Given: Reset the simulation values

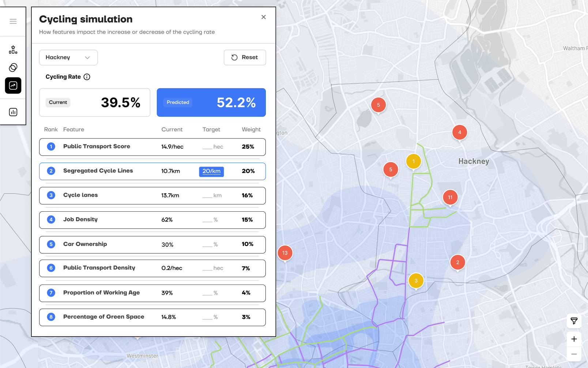Looking at the screenshot, I should [x=245, y=57].
